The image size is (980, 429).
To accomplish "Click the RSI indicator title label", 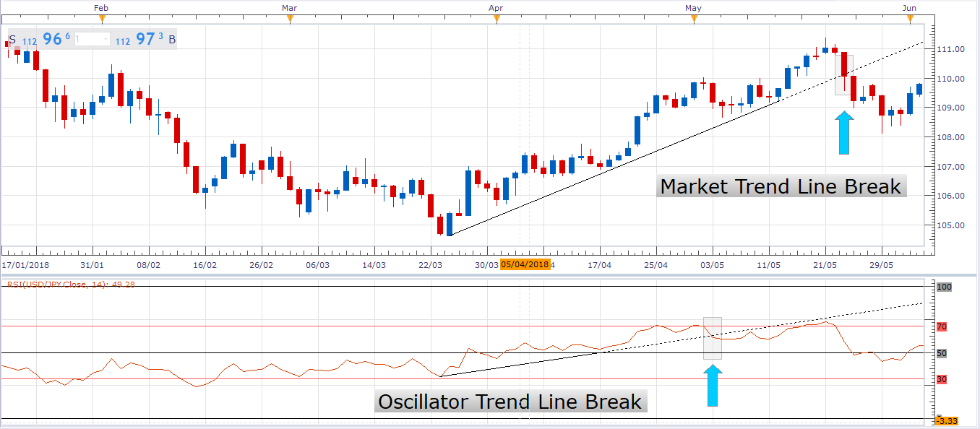I will [71, 284].
